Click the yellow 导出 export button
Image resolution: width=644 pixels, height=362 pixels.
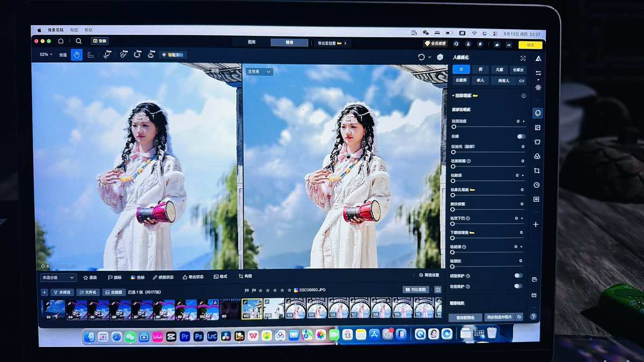click(x=530, y=45)
